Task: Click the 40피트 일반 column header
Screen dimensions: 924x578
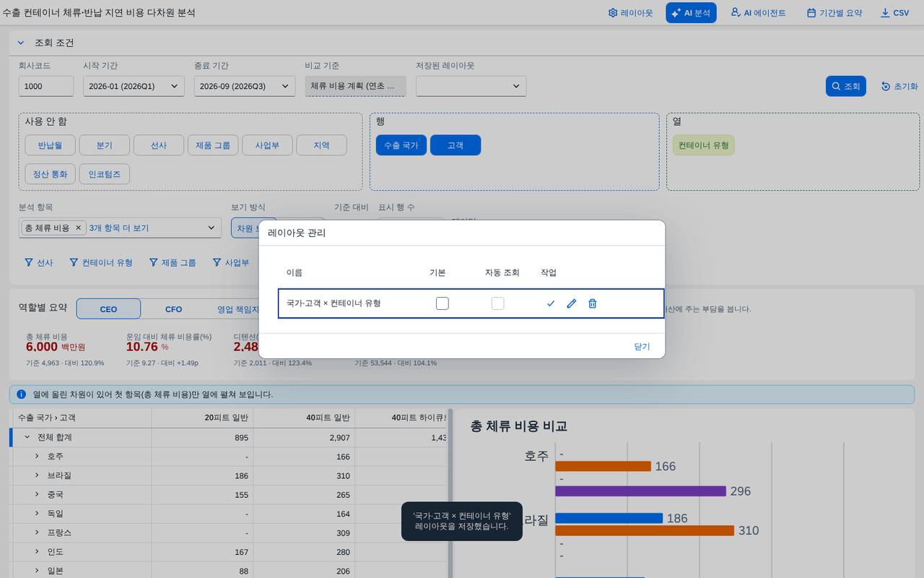Action: click(304, 418)
